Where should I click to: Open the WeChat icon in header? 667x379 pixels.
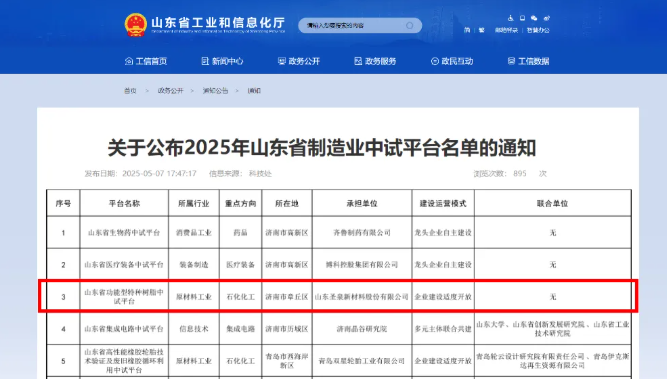(534, 18)
